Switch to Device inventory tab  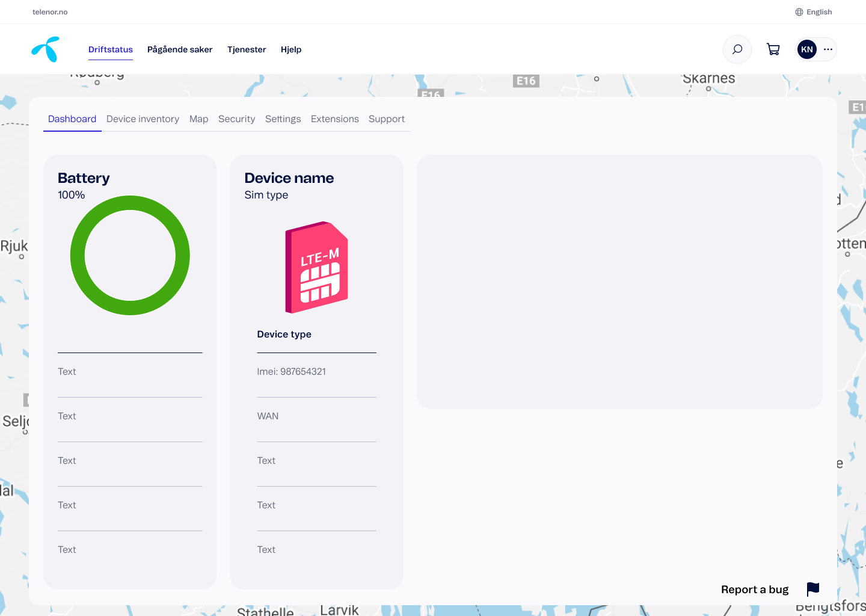[143, 119]
